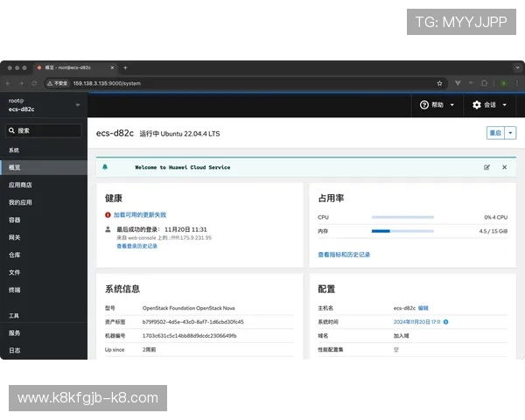Click the address bar URL
This screenshot has height=420, width=525.
tap(107, 83)
